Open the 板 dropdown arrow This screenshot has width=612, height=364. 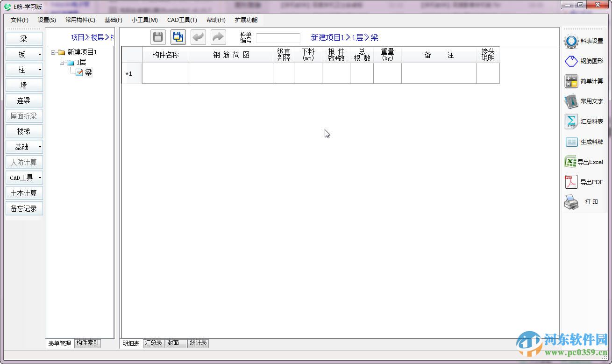39,54
